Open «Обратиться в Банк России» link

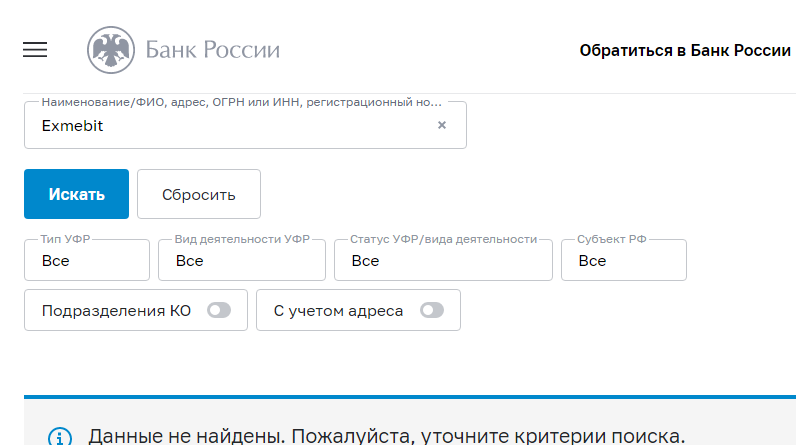[685, 50]
